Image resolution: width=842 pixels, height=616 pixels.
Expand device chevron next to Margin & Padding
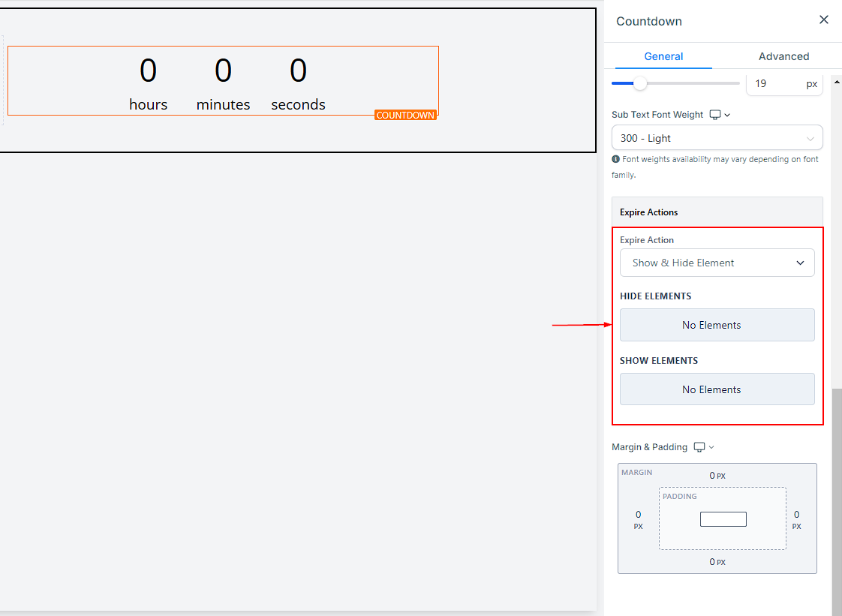pos(711,448)
